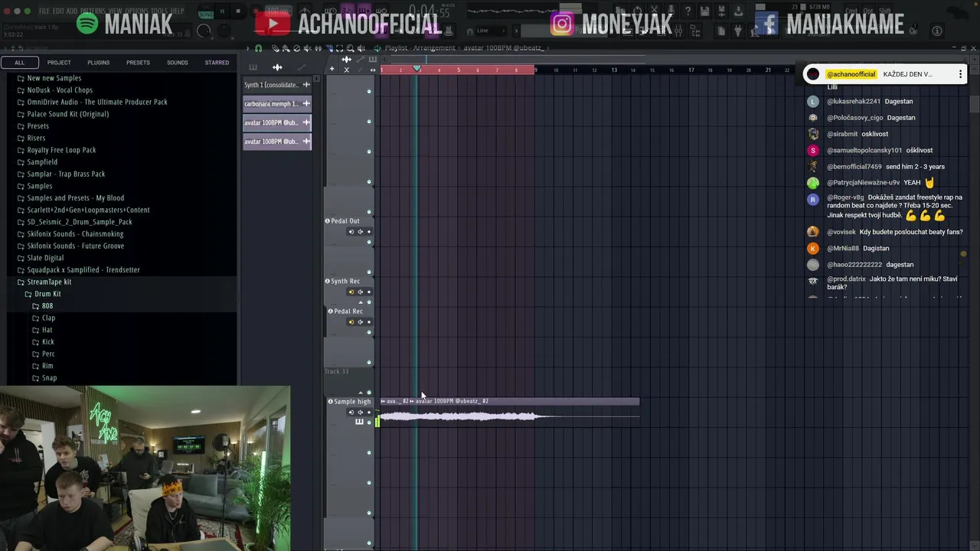Show automation clips in the picker panel
The height and width of the screenshot is (551, 980).
302,67
